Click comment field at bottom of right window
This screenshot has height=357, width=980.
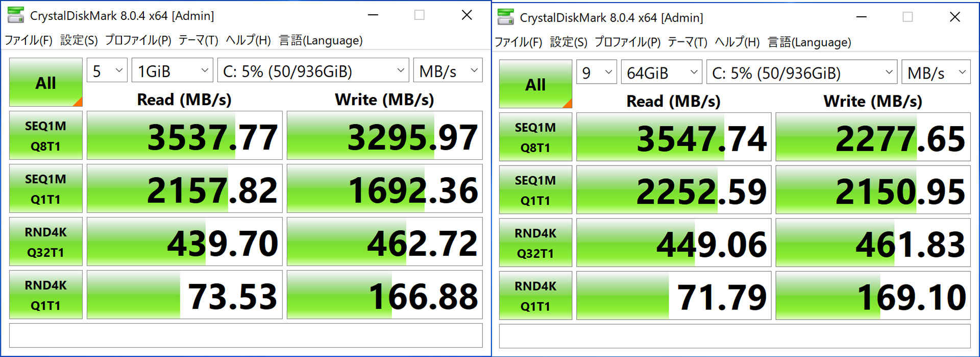[x=735, y=337]
